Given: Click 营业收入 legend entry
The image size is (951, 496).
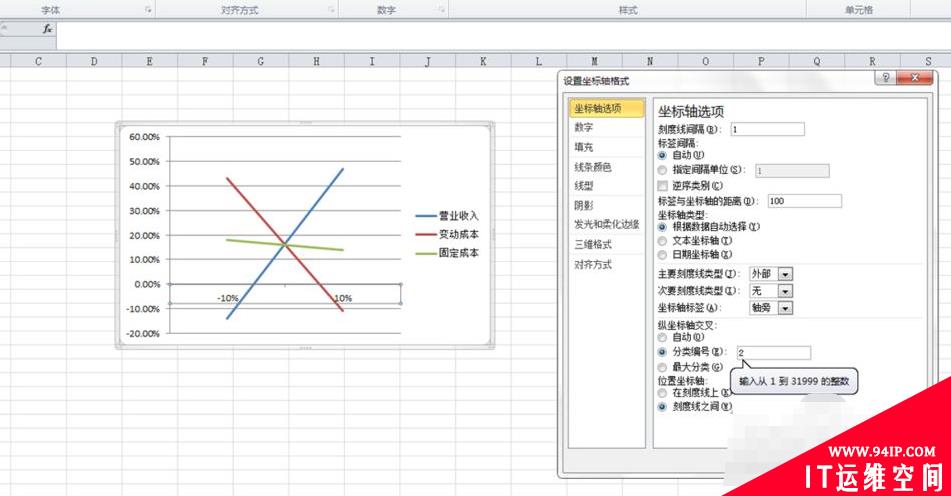Looking at the screenshot, I should point(448,216).
